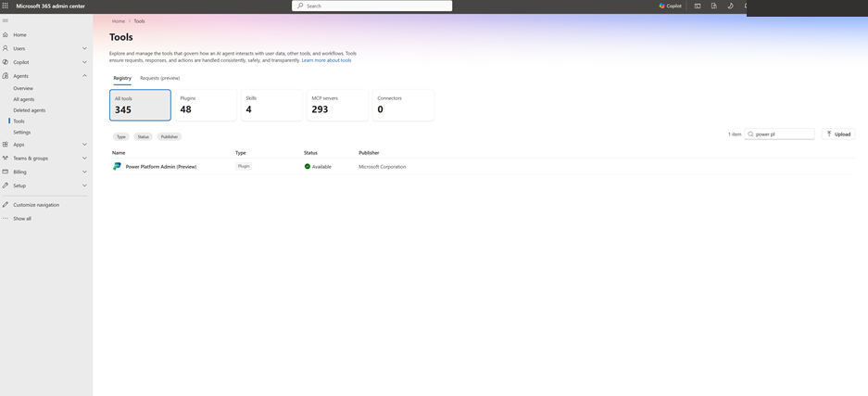Open the Publisher filter dropdown
Image resolution: width=868 pixels, height=396 pixels.
(170, 137)
